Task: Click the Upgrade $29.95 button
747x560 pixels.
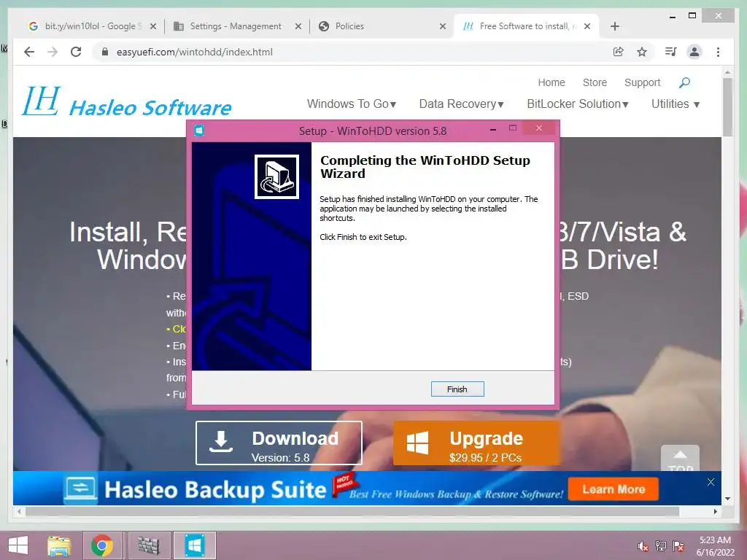Action: coord(476,443)
